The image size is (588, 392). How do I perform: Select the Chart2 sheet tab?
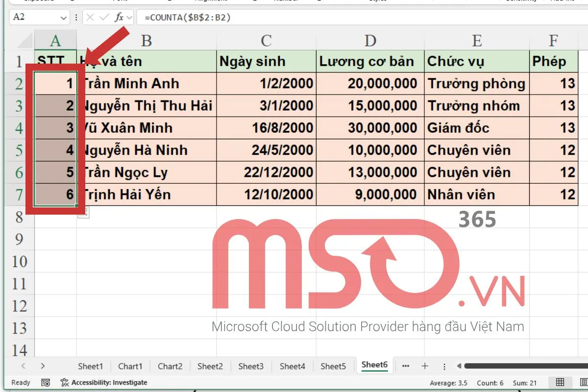pyautogui.click(x=170, y=366)
